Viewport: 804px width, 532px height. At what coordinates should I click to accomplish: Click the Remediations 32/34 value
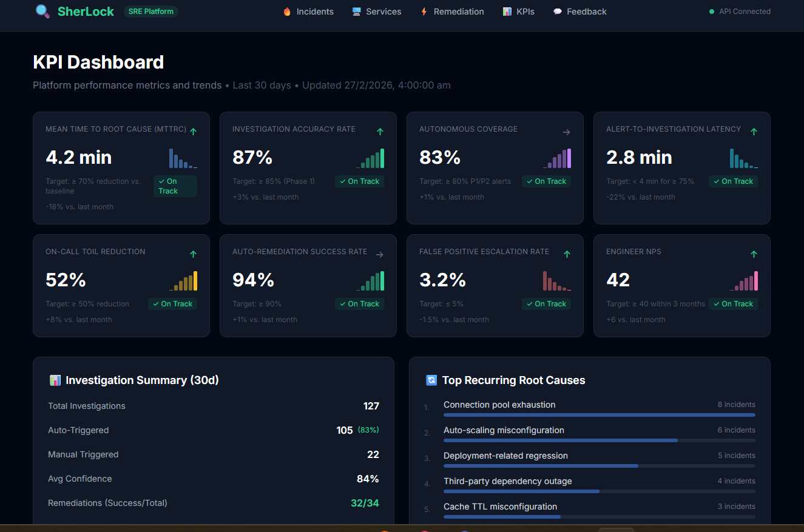tap(365, 503)
